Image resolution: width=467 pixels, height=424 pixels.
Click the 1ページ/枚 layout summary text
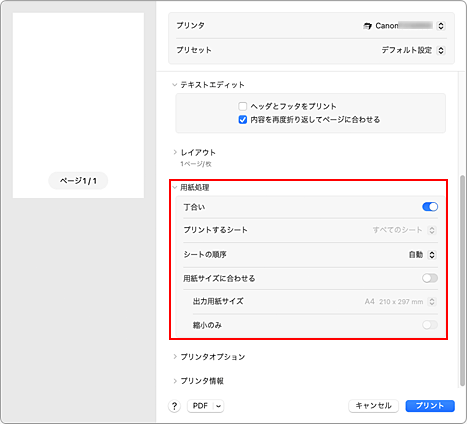(196, 164)
